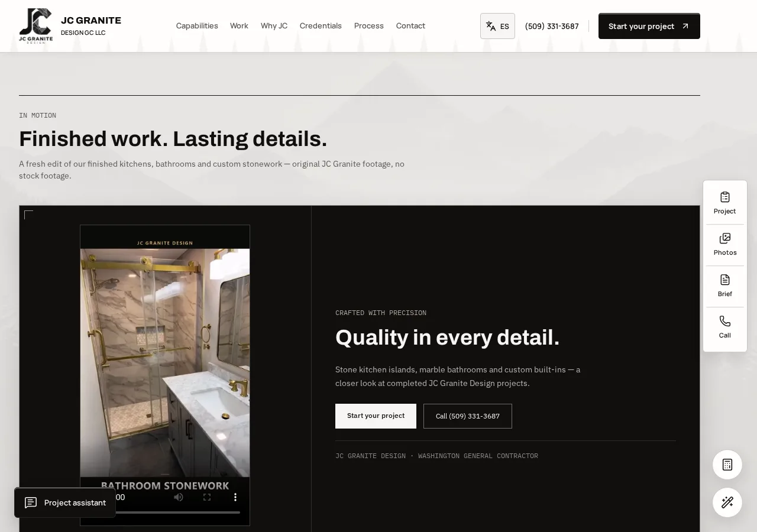The height and width of the screenshot is (532, 757).
Task: Navigate to Contact section
Action: (x=410, y=26)
